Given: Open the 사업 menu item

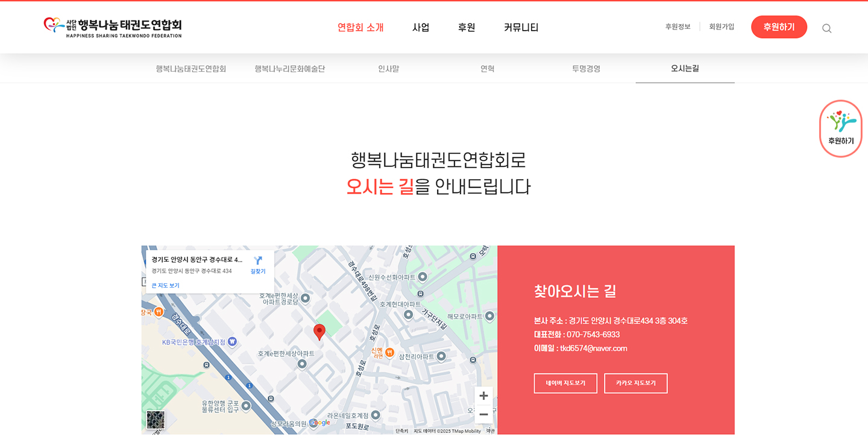Looking at the screenshot, I should (x=421, y=27).
